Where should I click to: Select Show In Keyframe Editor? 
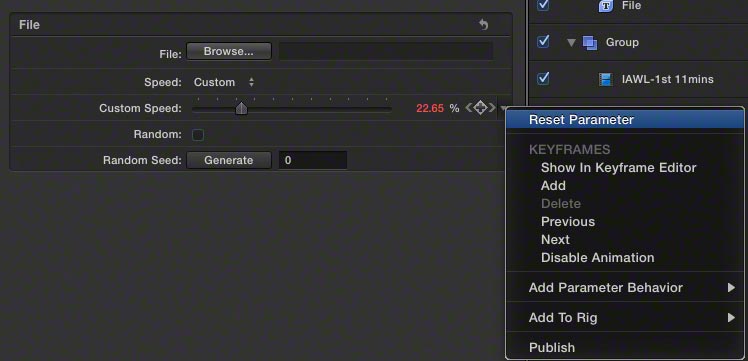(618, 168)
